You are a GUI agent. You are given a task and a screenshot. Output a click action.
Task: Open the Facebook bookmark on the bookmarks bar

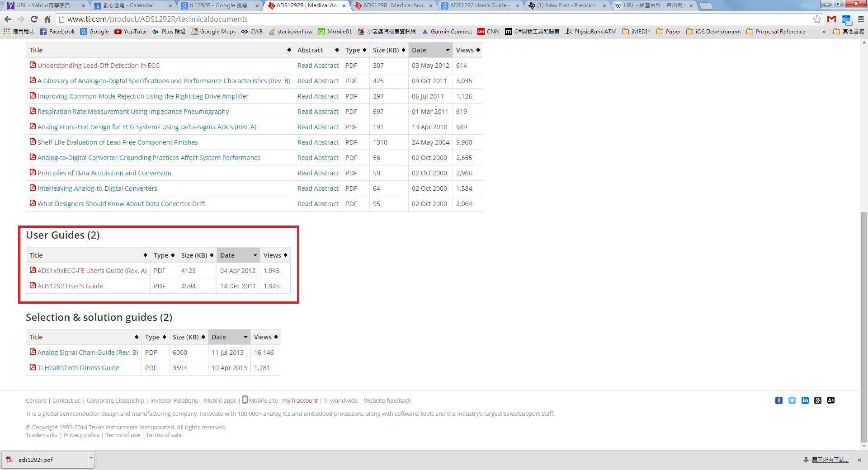(x=57, y=31)
